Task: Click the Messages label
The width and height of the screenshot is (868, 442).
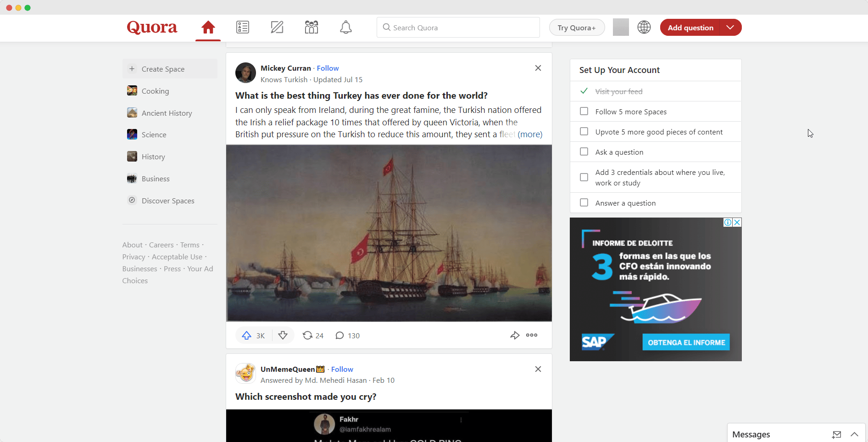Action: click(x=751, y=434)
